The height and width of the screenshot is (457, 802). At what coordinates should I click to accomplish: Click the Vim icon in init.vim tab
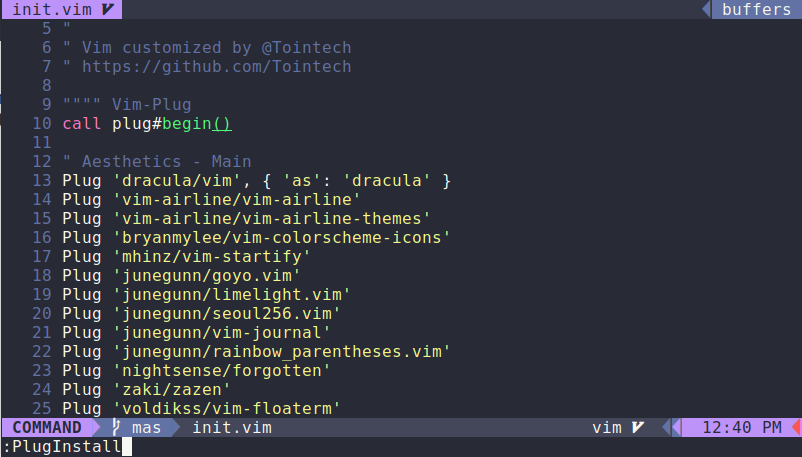108,9
